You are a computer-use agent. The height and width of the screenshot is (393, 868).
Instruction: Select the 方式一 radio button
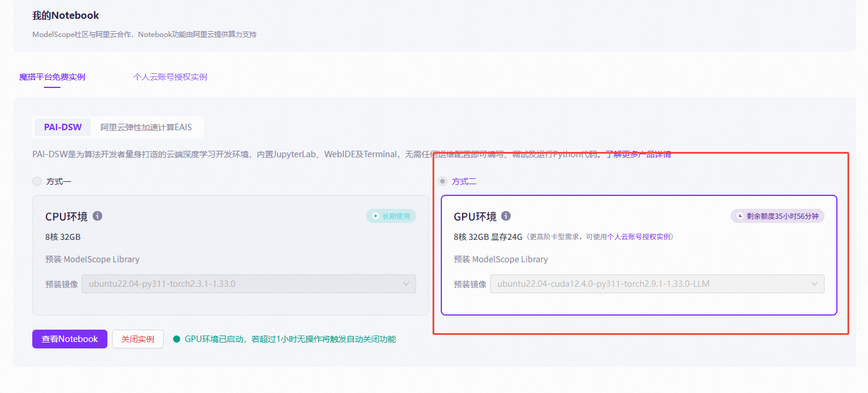pos(37,181)
